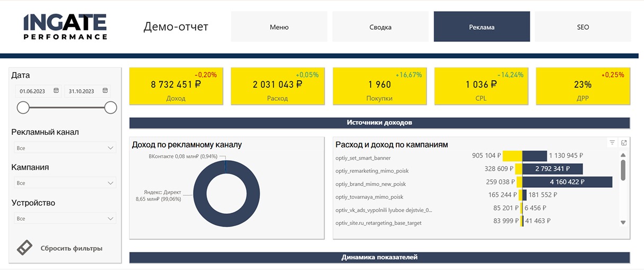This screenshot has width=644, height=270.
Task: Click the right date slider handle
Action: click(x=110, y=108)
